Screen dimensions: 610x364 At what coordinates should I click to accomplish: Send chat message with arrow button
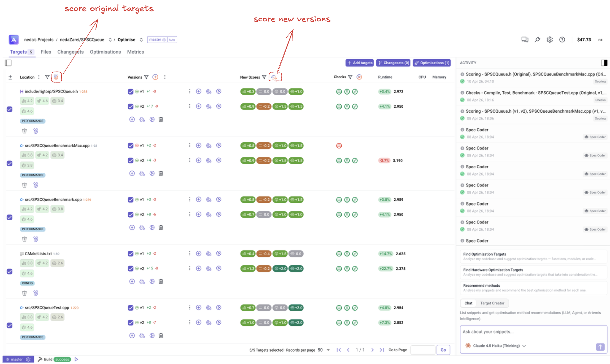(x=600, y=347)
